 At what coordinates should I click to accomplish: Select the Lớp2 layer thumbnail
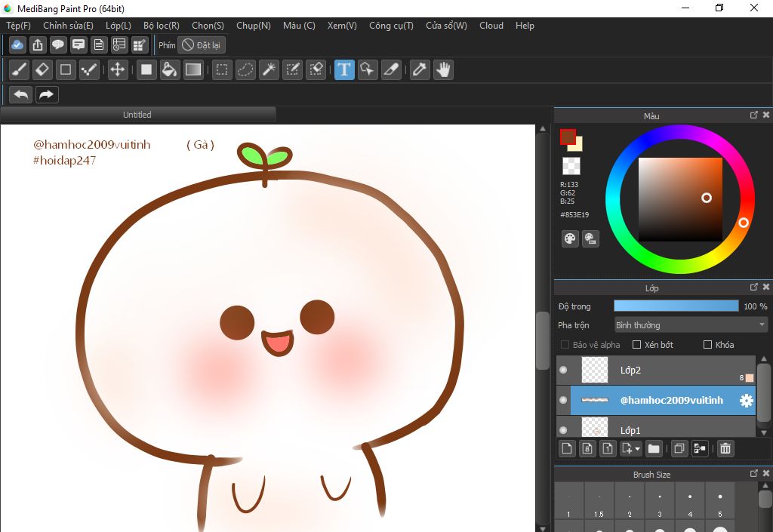click(595, 370)
